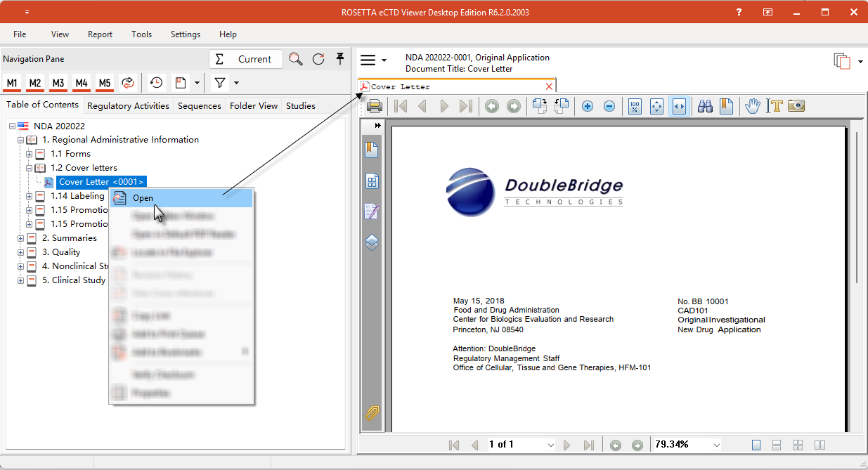The height and width of the screenshot is (470, 868).
Task: Rotate the page counterclockwise
Action: (x=562, y=106)
